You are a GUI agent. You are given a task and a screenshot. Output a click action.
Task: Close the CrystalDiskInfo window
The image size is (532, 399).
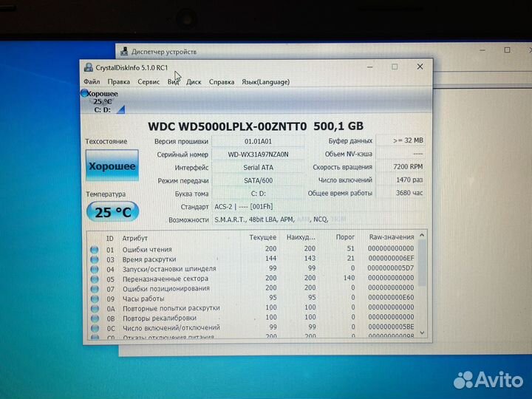pos(420,66)
